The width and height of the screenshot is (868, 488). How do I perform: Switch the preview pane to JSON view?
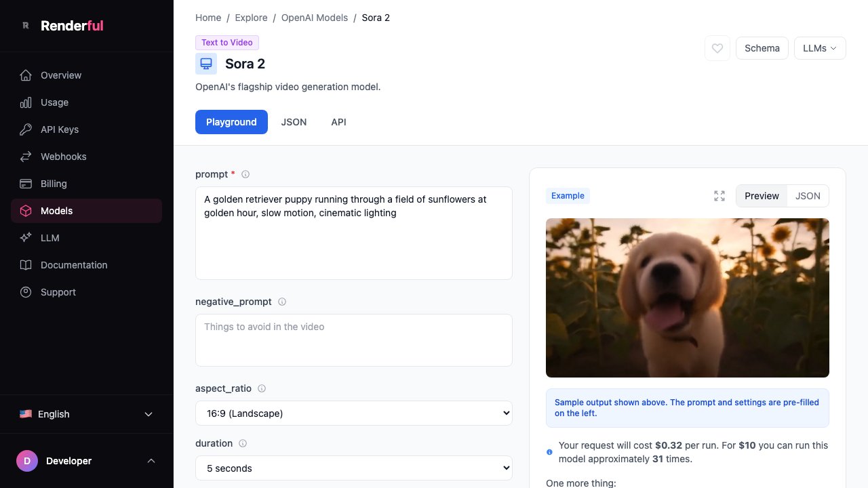pyautogui.click(x=808, y=196)
